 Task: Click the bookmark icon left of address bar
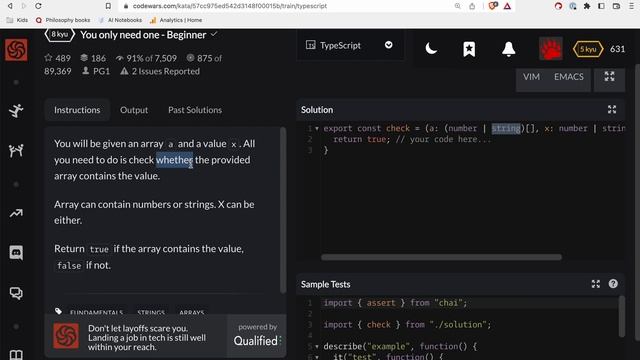coord(108,6)
